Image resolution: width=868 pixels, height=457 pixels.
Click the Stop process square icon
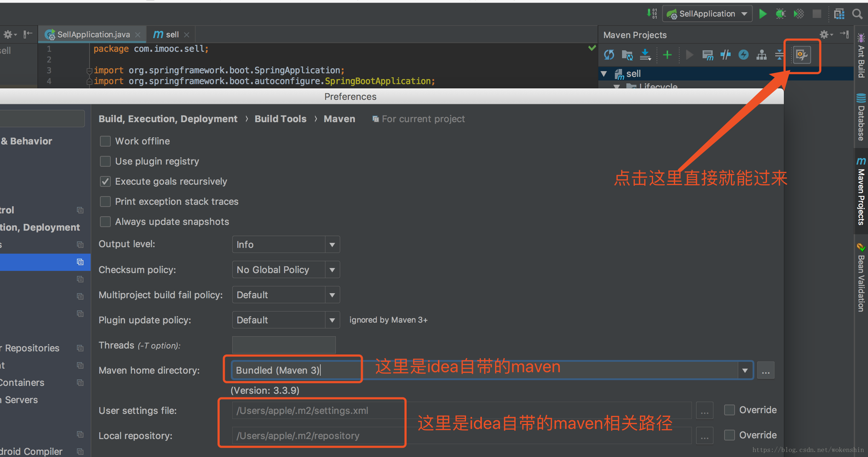pos(817,14)
